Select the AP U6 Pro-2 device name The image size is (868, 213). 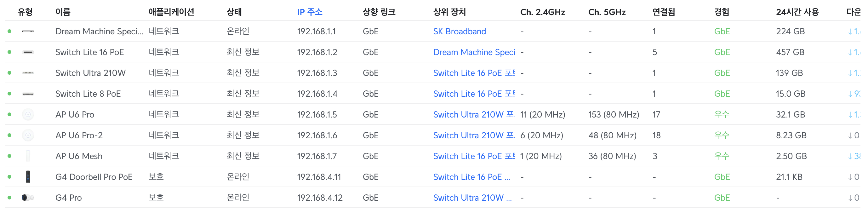tap(79, 135)
